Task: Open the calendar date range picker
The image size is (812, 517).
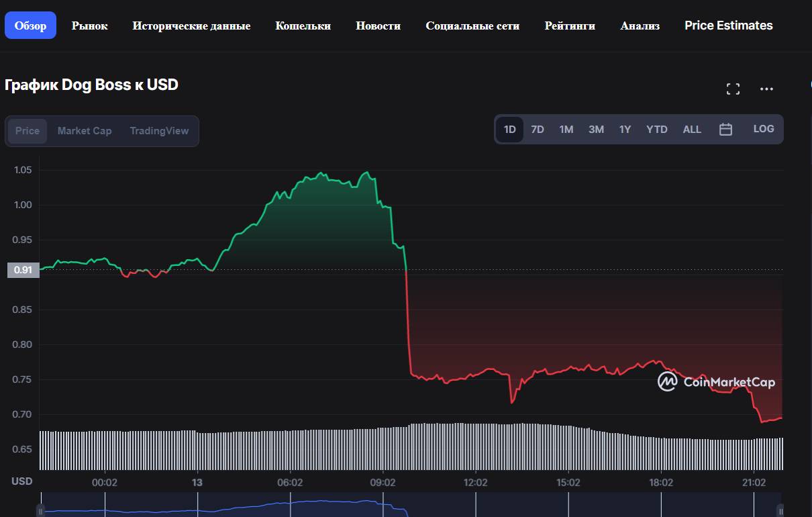Action: point(725,130)
